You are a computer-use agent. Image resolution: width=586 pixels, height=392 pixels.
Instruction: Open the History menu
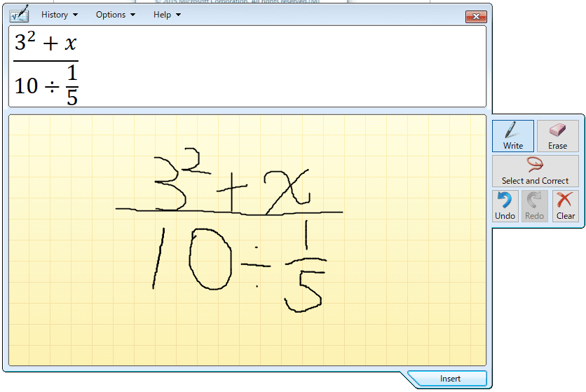pos(60,15)
